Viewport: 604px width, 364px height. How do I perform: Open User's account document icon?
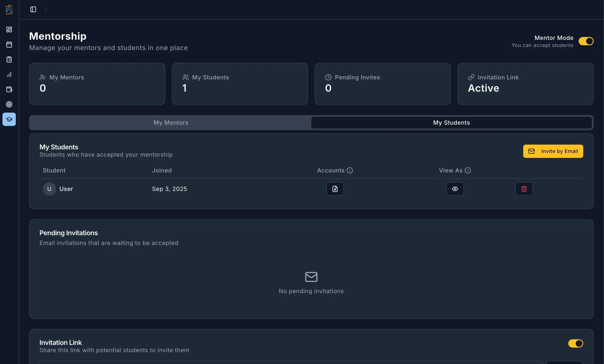(x=335, y=189)
